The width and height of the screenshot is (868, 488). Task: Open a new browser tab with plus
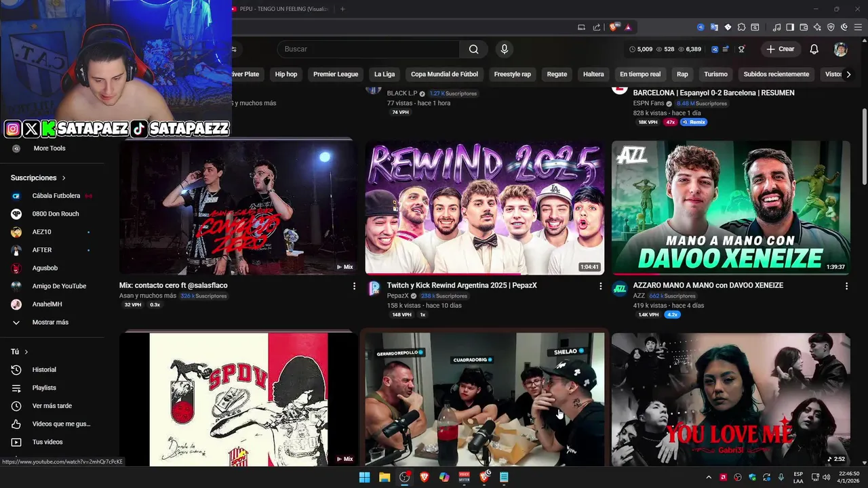[x=342, y=9]
